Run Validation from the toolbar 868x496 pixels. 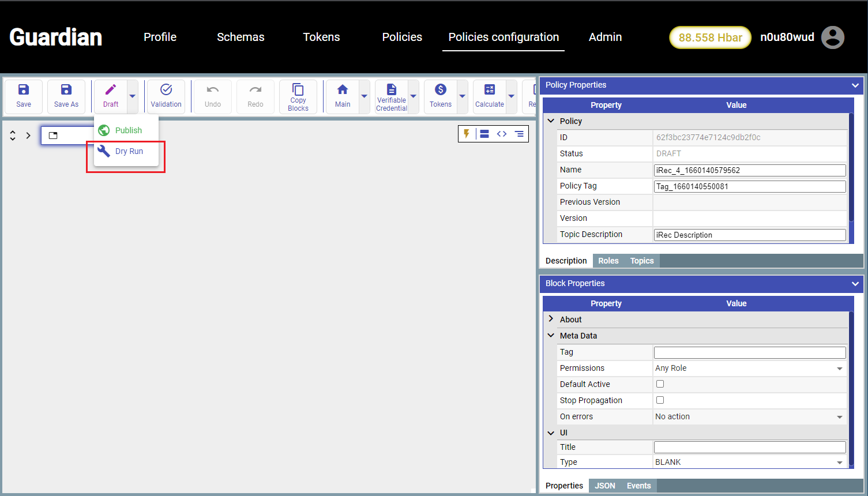pyautogui.click(x=166, y=96)
